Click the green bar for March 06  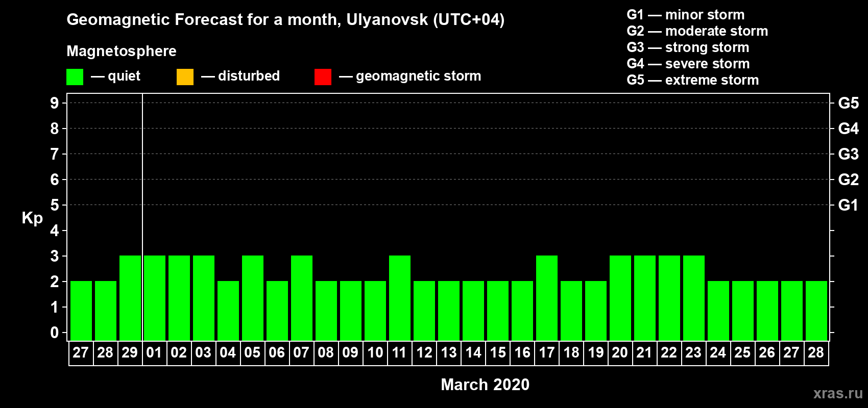[x=277, y=311]
